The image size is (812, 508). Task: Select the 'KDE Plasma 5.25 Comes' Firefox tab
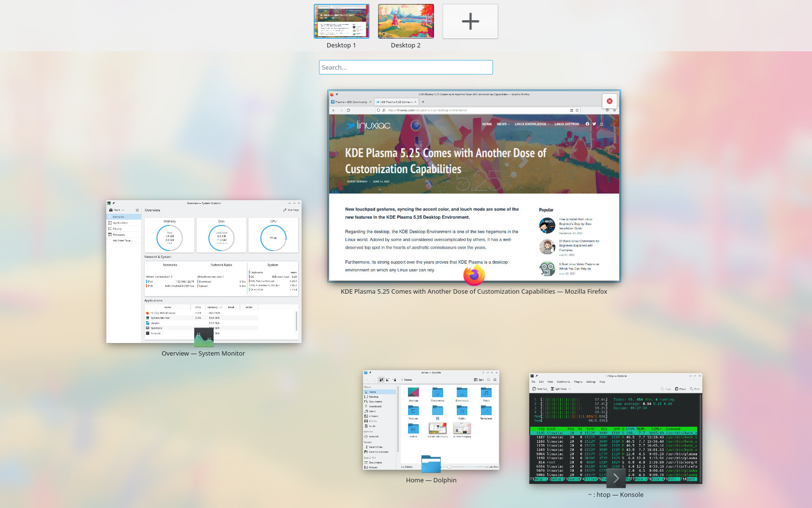click(x=396, y=102)
